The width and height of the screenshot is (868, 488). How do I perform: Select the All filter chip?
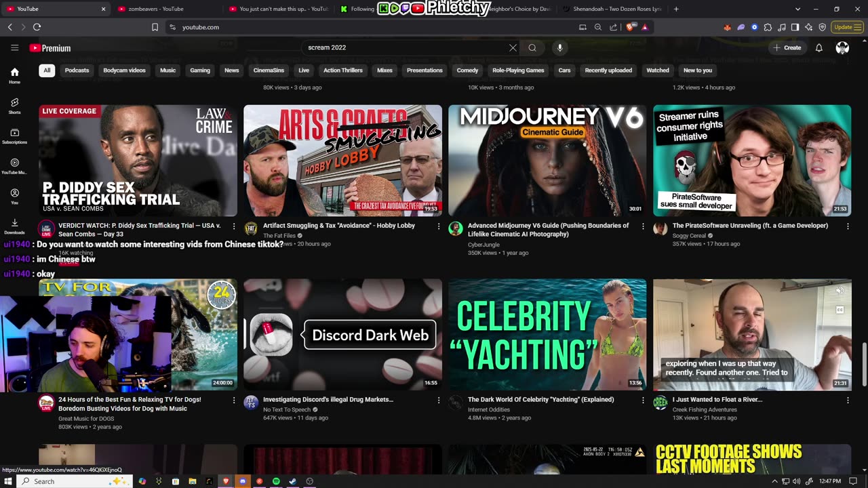tap(47, 70)
